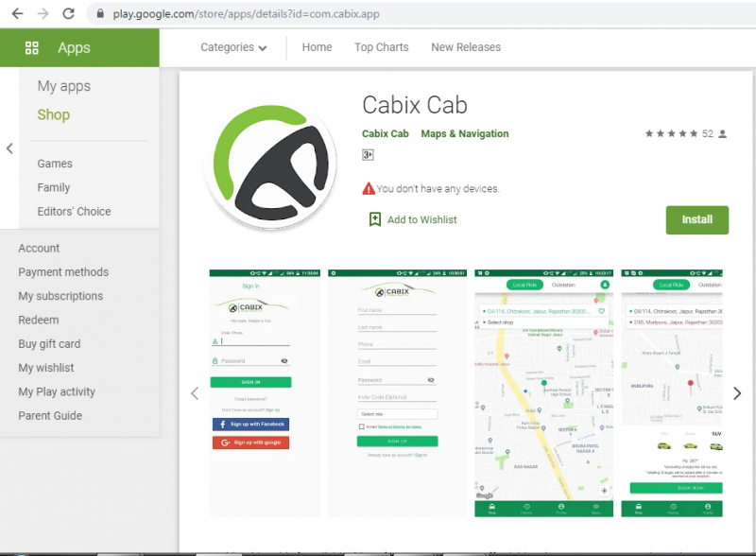Image resolution: width=756 pixels, height=556 pixels.
Task: Open My subscriptions
Action: pyautogui.click(x=60, y=296)
